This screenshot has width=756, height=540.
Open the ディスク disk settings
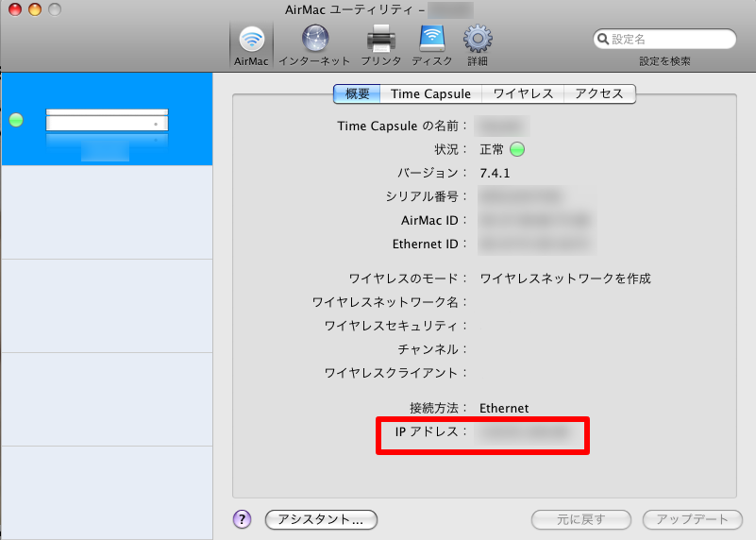point(432,46)
